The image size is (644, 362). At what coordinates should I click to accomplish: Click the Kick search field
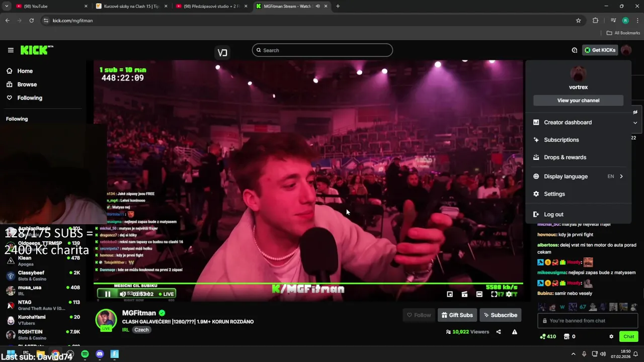pyautogui.click(x=322, y=50)
